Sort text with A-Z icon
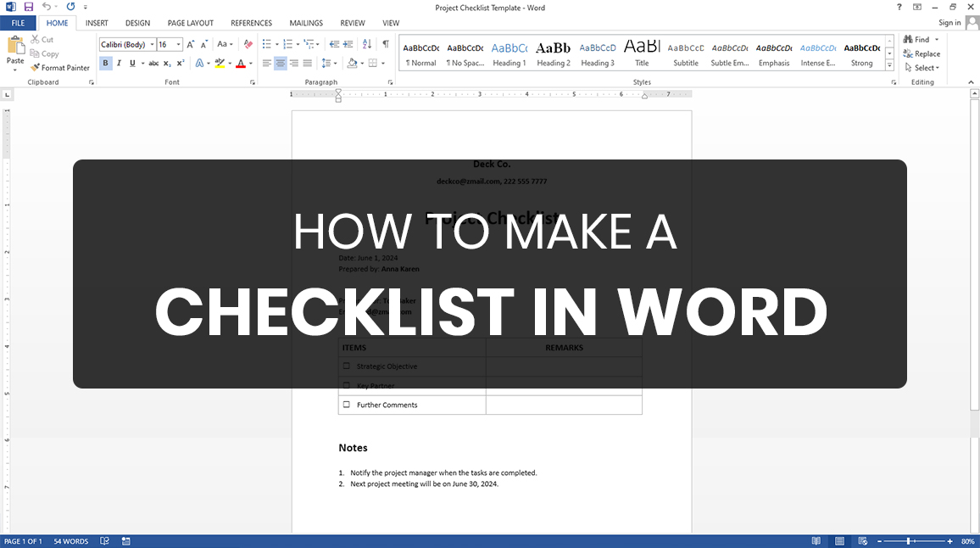 pyautogui.click(x=367, y=44)
